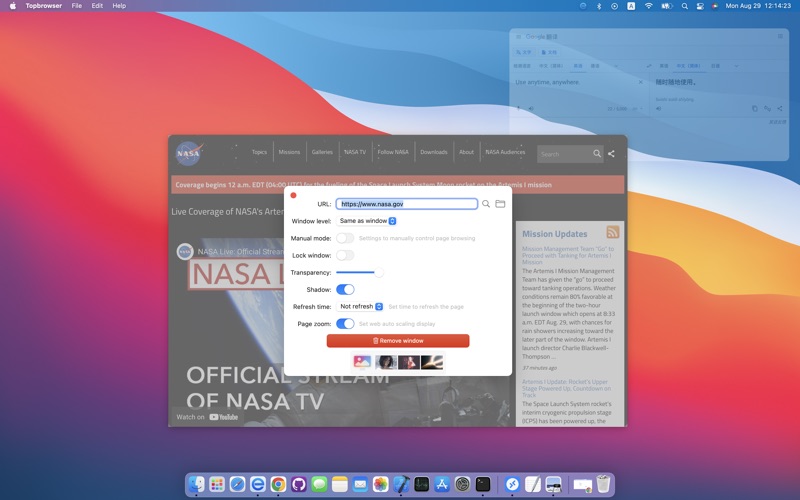Viewport: 800px width, 500px height.
Task: Open the Trash in the Dock
Action: 603,484
